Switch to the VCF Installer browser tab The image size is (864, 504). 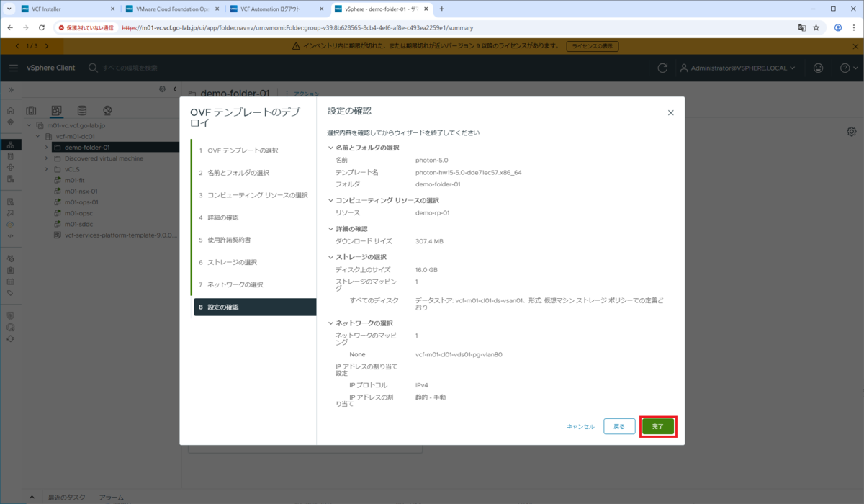point(66,9)
